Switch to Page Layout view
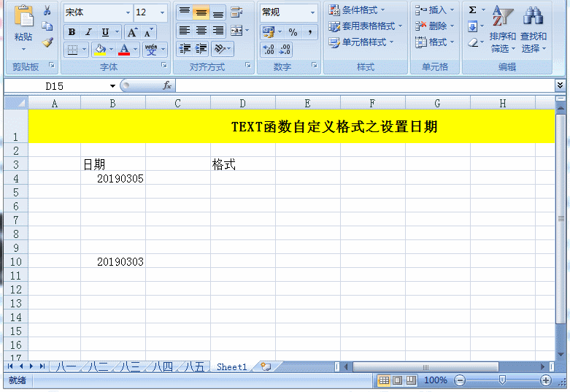Viewport: 570px width, 392px height. 397,380
